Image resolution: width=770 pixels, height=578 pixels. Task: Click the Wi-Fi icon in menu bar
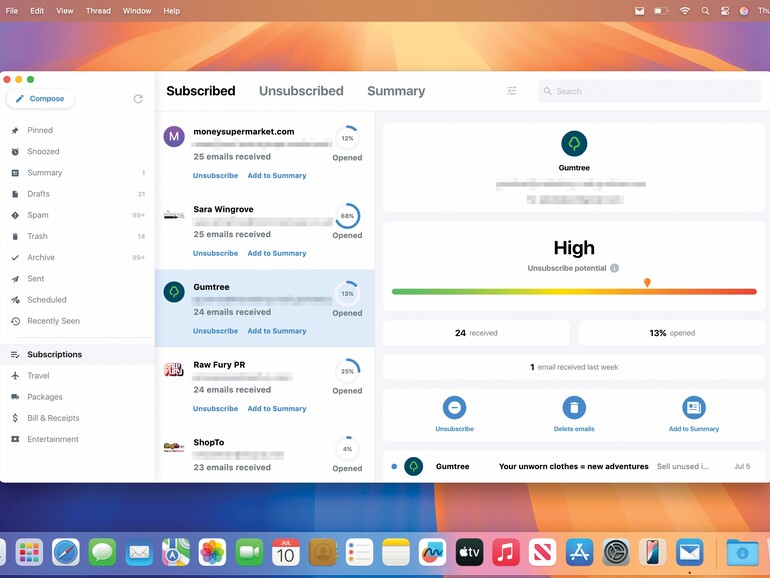[685, 11]
